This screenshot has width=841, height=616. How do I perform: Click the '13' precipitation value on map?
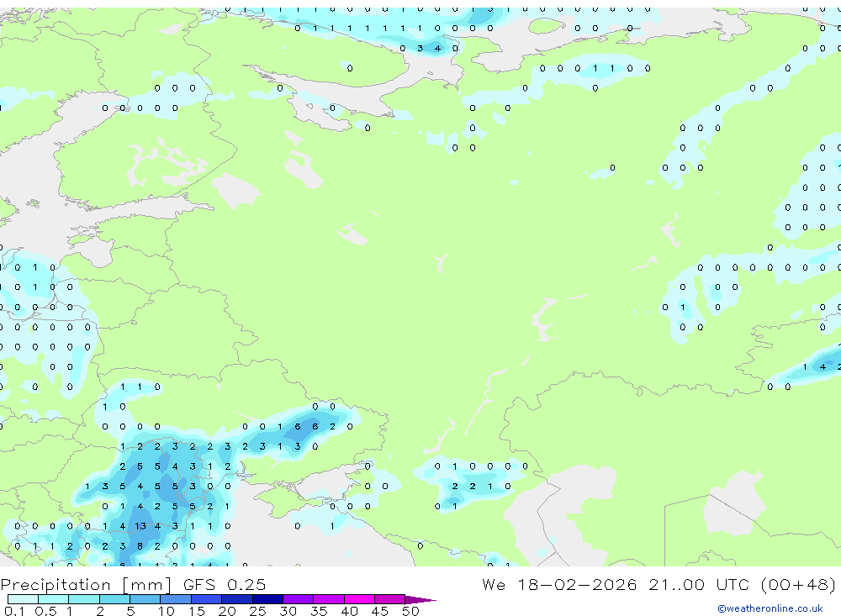(140, 526)
